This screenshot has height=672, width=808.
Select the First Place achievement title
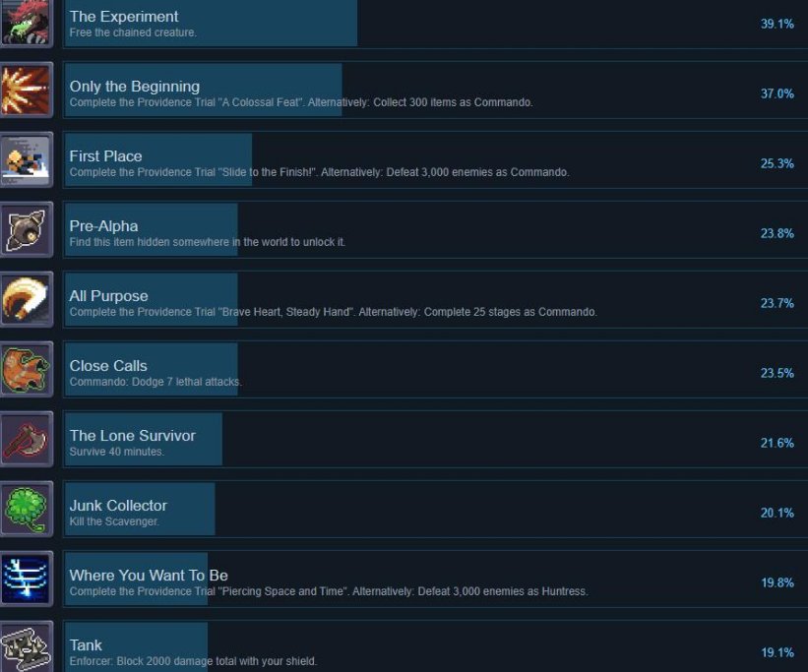(105, 156)
